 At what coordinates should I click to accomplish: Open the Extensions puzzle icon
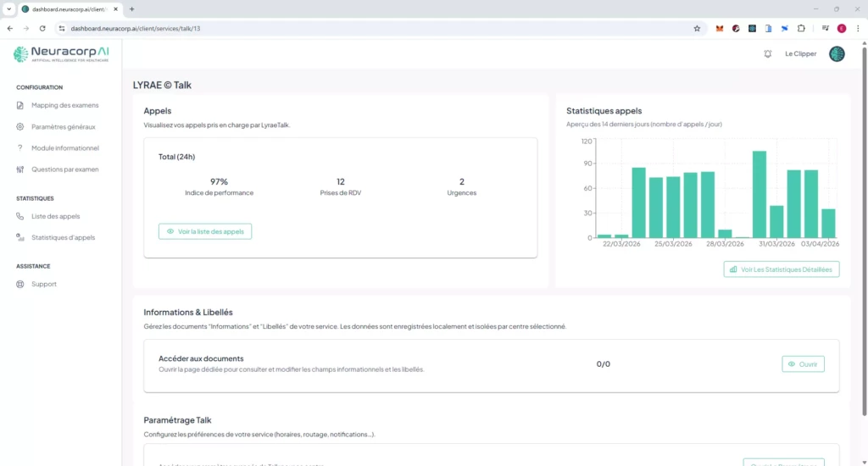click(801, 28)
